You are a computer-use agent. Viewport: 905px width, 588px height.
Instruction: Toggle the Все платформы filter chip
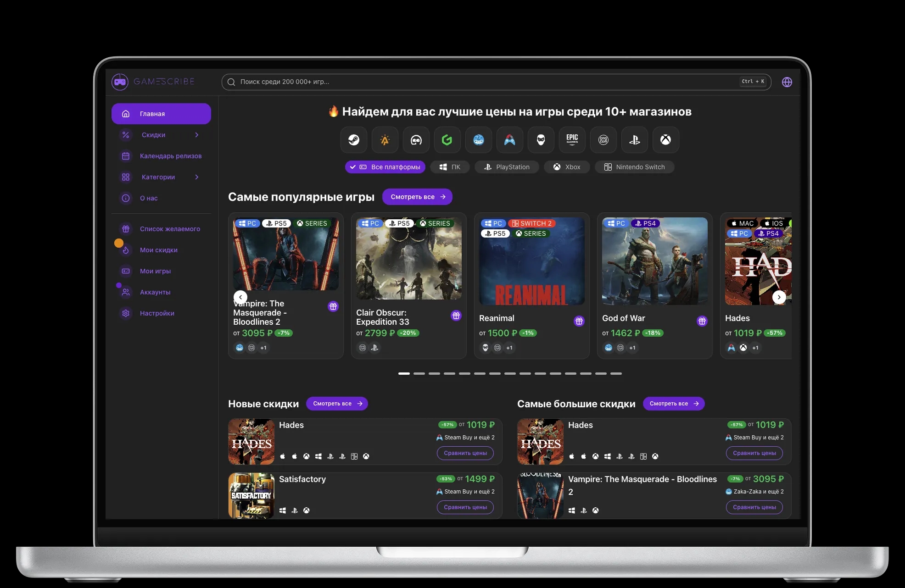point(385,167)
